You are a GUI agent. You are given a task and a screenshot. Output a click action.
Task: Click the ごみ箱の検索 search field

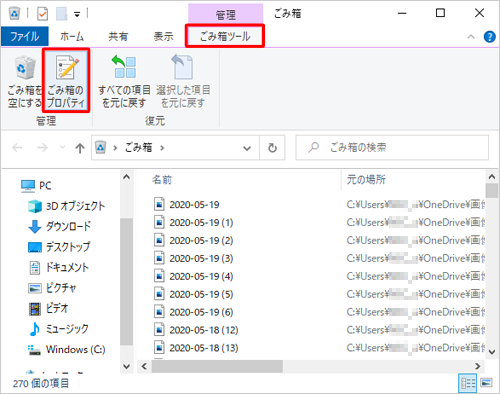point(392,147)
